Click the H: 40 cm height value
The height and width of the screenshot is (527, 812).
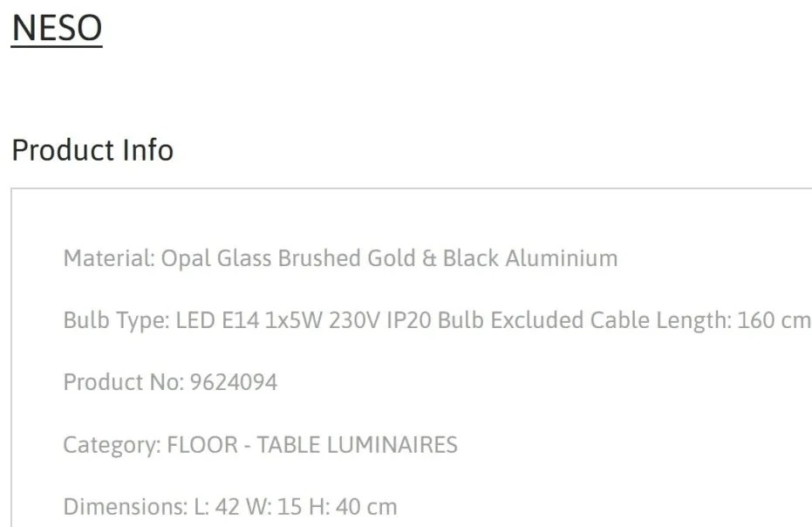(x=353, y=507)
